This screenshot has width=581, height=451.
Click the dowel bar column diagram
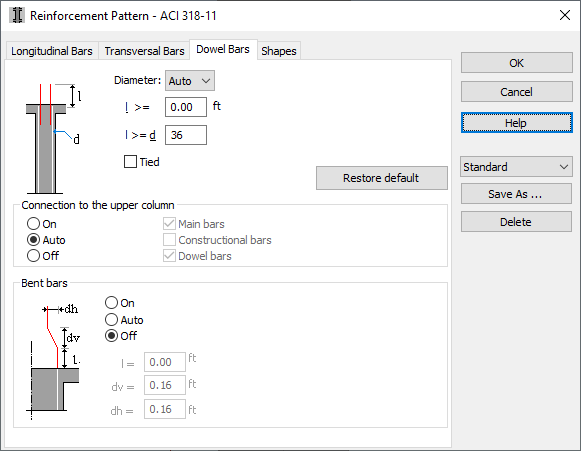53,139
